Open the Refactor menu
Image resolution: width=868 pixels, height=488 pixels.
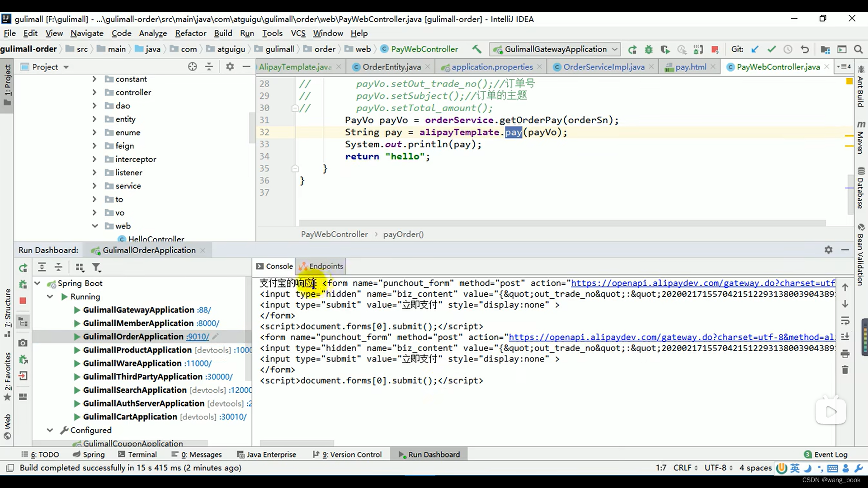point(191,33)
